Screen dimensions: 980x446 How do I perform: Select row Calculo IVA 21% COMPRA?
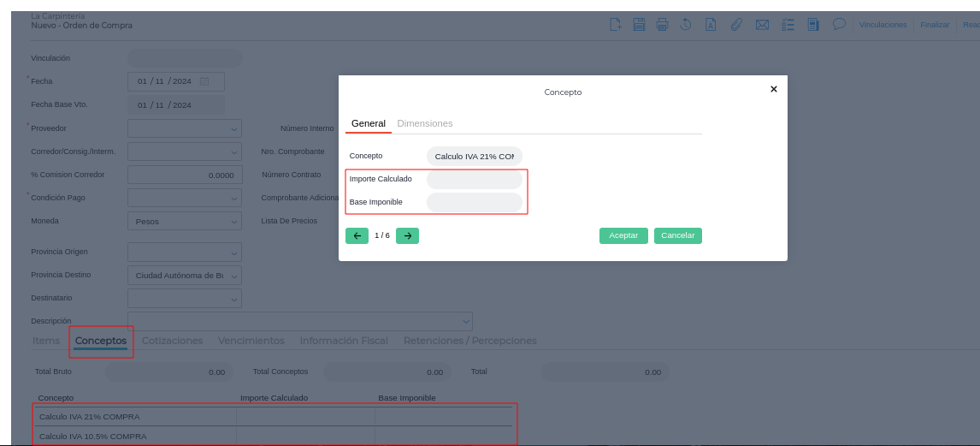[x=273, y=417]
